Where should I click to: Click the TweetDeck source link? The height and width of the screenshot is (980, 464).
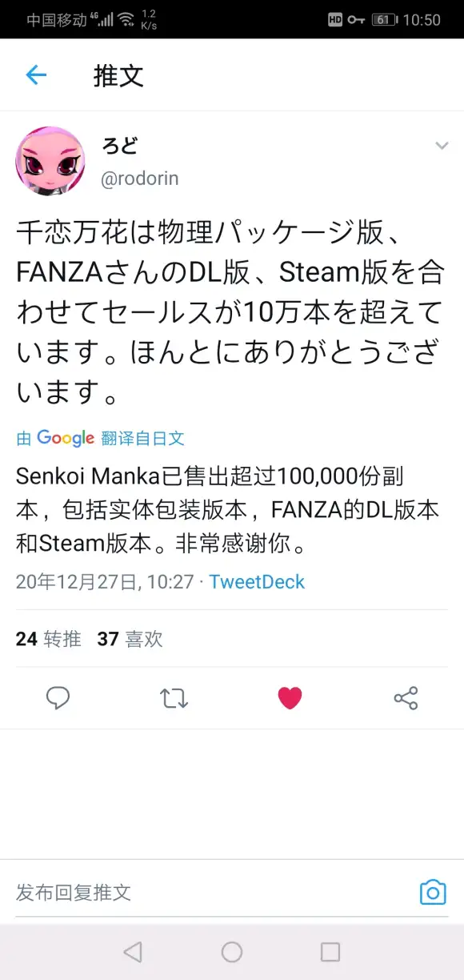point(257,581)
